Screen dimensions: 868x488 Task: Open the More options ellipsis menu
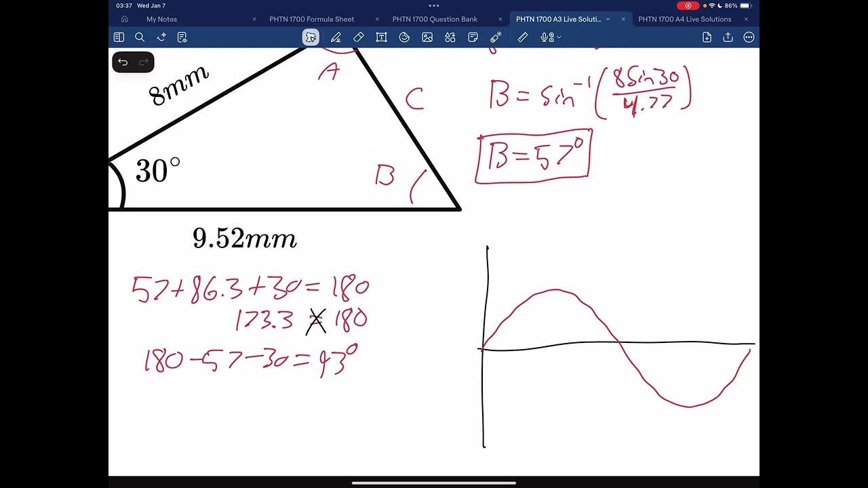749,37
